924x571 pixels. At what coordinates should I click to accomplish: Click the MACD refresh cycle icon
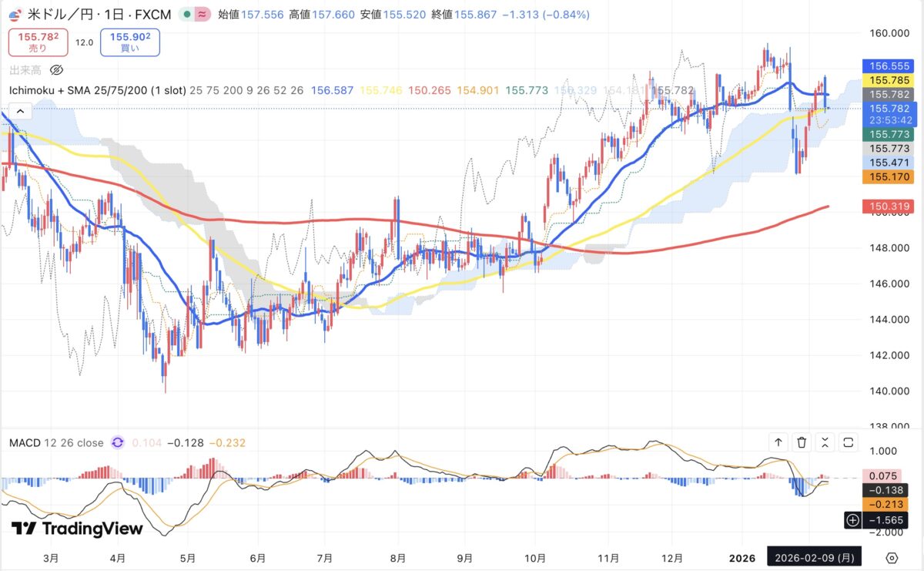click(117, 442)
